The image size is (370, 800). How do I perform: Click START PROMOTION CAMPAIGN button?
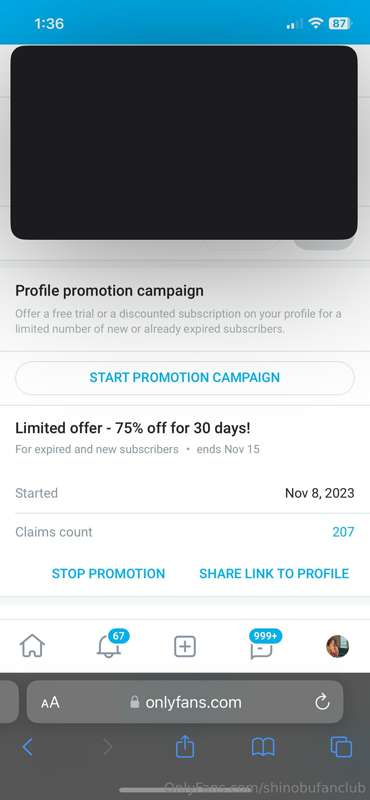coord(185,378)
